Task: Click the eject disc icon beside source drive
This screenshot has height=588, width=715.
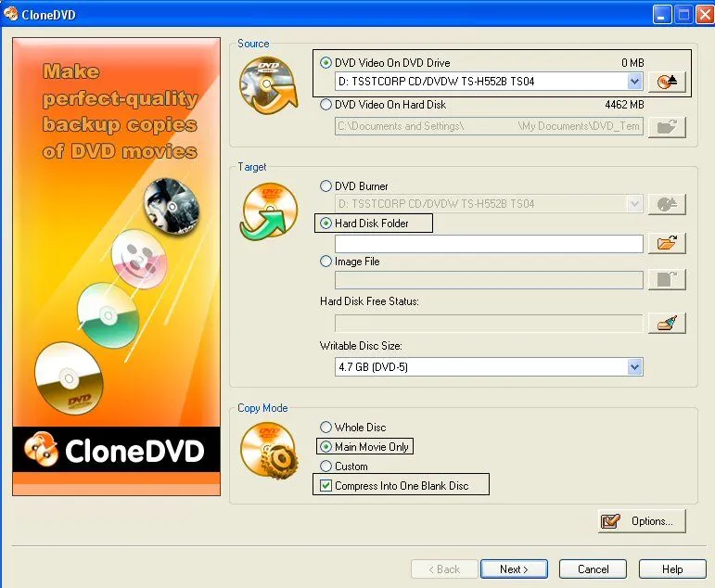Action: (x=666, y=82)
